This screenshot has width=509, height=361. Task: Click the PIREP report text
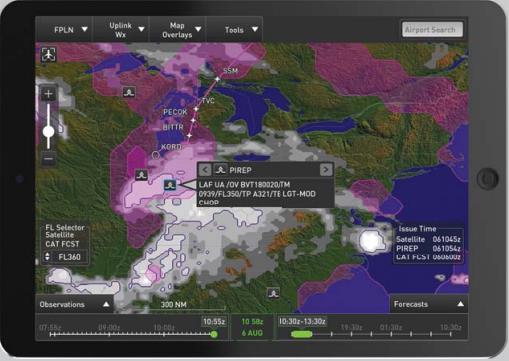point(257,193)
